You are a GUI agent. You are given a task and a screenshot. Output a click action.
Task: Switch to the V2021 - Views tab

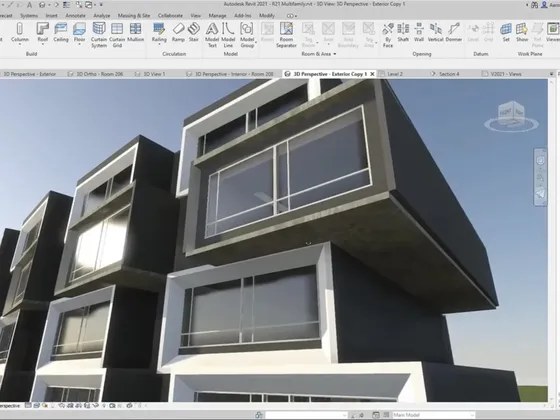tap(501, 74)
